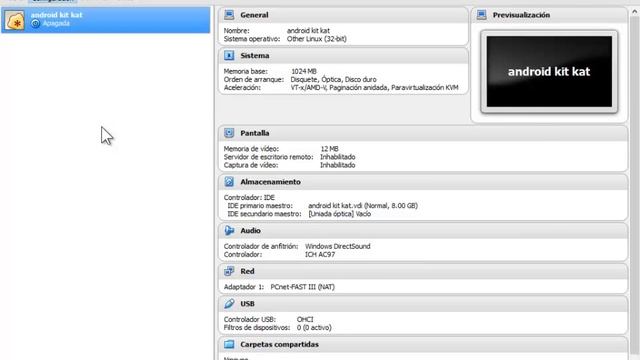Click the Pantalla section monitor icon
Screen dimensions: 640x360
pyautogui.click(x=229, y=133)
